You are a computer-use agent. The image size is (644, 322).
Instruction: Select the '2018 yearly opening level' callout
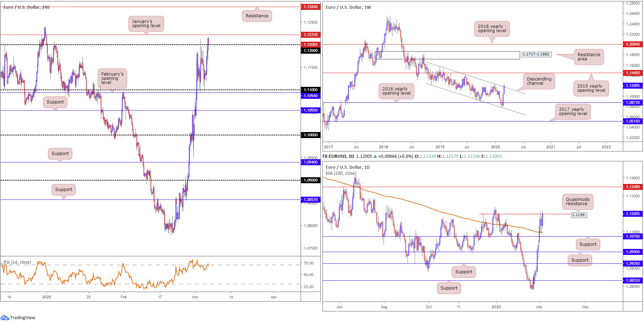coord(492,29)
